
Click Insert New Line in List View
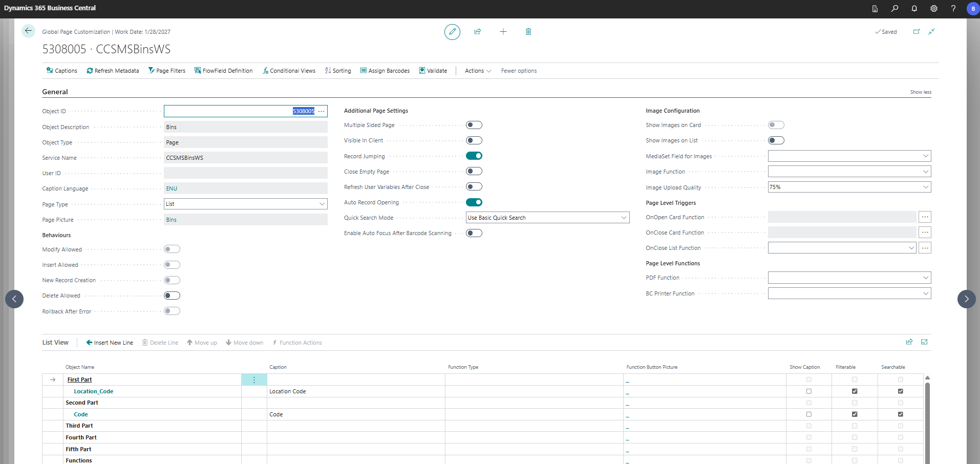(x=109, y=342)
